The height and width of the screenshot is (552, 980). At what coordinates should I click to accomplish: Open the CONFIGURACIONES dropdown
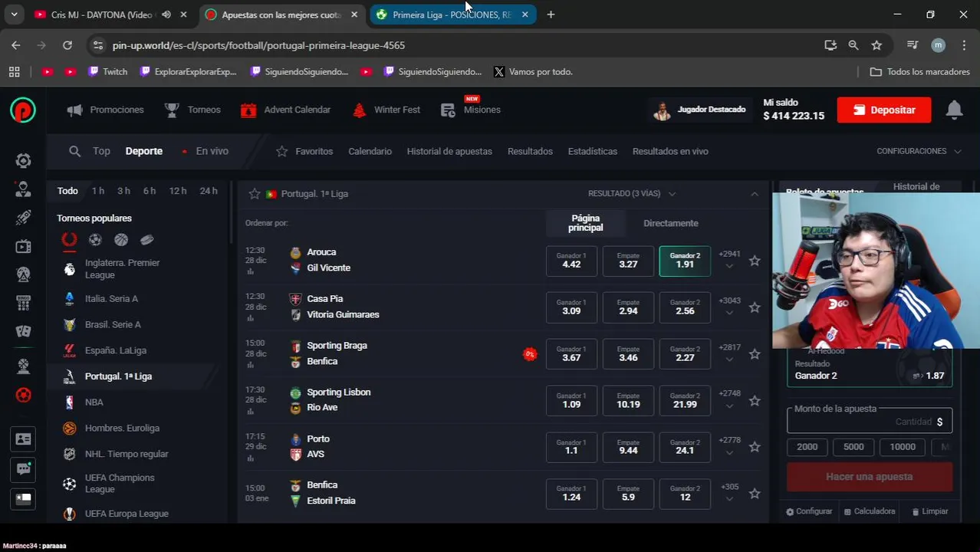point(919,151)
